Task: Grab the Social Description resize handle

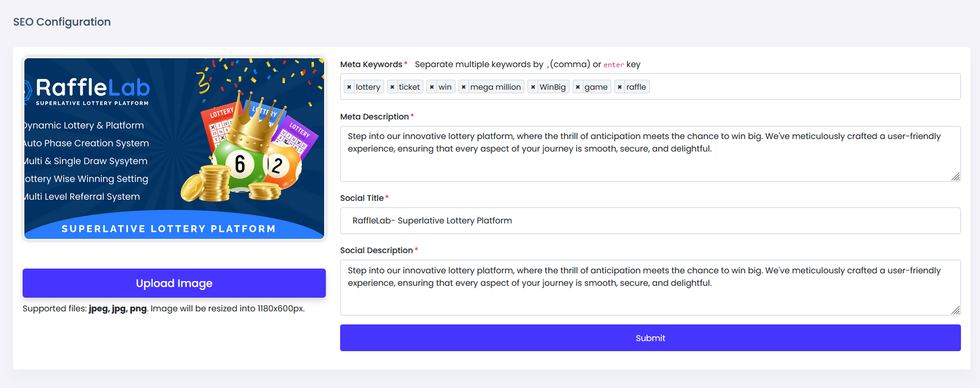Action: coord(956,310)
